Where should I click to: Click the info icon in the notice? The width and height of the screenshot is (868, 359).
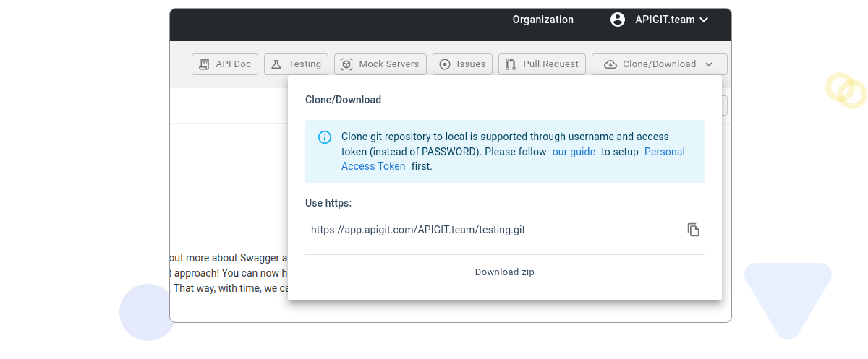point(325,137)
